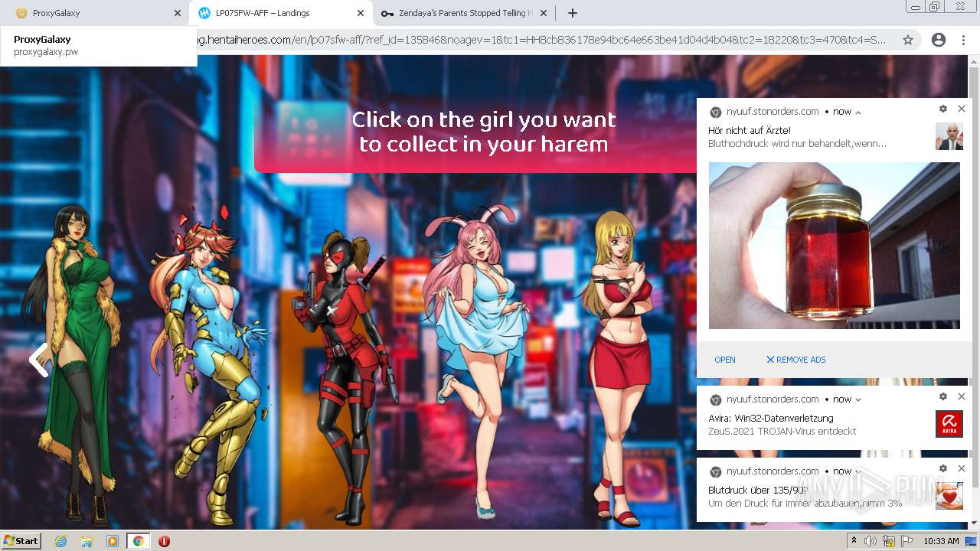Open the volume speaker tray icon
Viewport: 980px width, 551px height.
coord(871,541)
